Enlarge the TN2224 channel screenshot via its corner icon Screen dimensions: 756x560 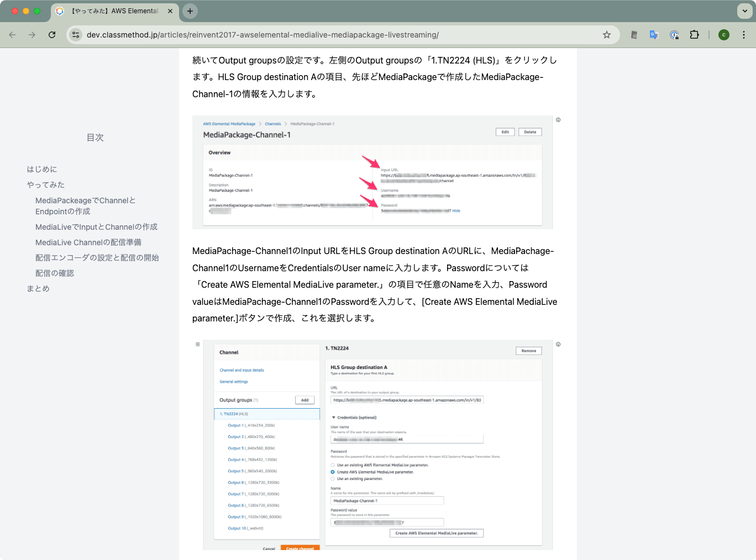(x=558, y=344)
